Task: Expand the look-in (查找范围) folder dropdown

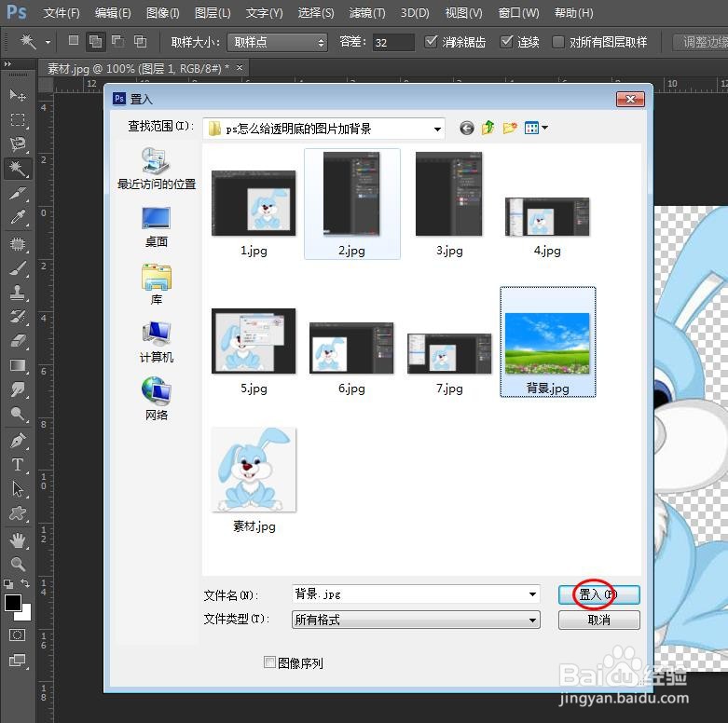Action: click(x=437, y=129)
